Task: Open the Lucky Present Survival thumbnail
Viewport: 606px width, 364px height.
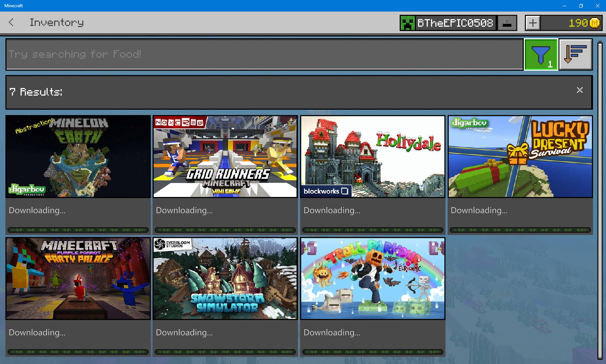Action: click(x=520, y=156)
